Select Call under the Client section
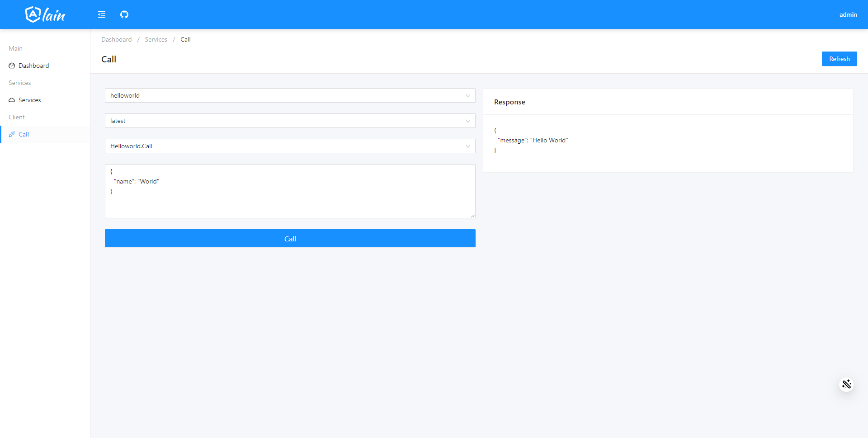The height and width of the screenshot is (438, 868). coord(23,134)
